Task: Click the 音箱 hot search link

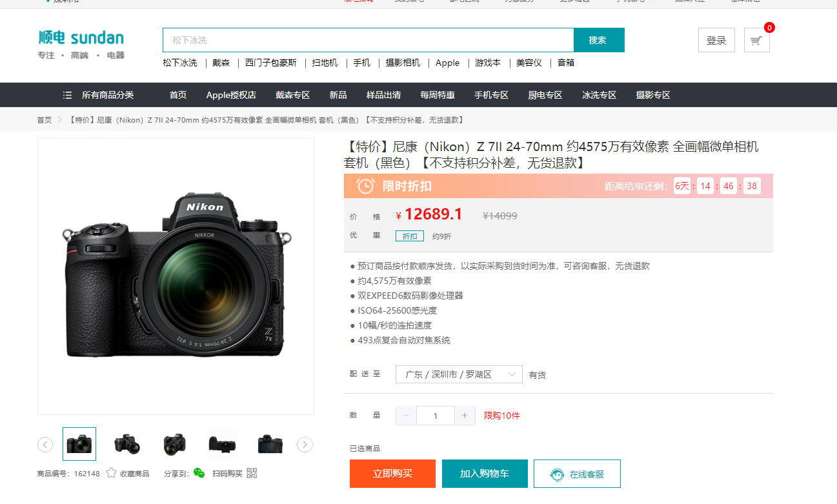Action: click(x=566, y=63)
